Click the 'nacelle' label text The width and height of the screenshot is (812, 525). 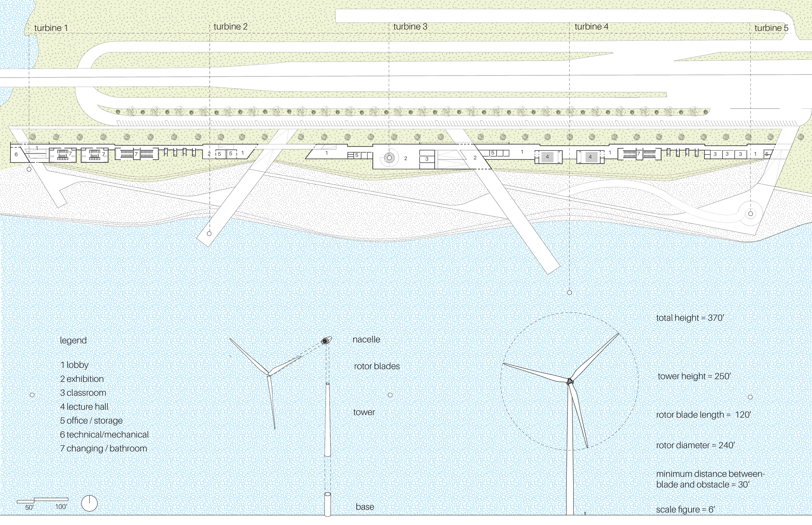pyautogui.click(x=366, y=340)
